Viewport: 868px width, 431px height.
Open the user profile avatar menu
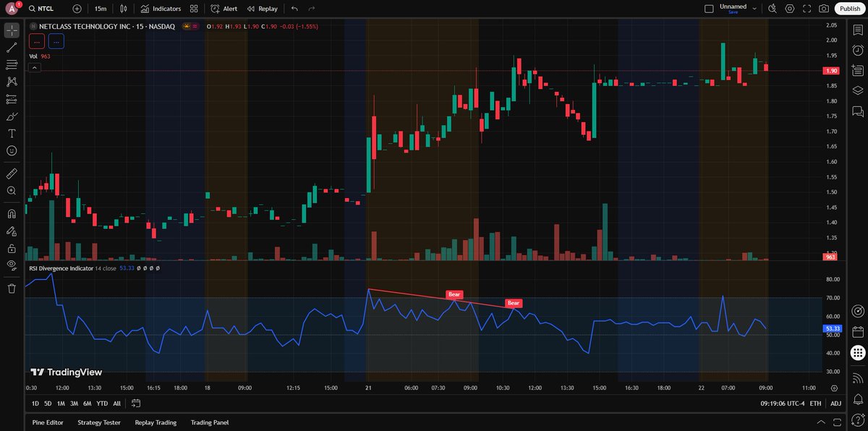pos(12,9)
